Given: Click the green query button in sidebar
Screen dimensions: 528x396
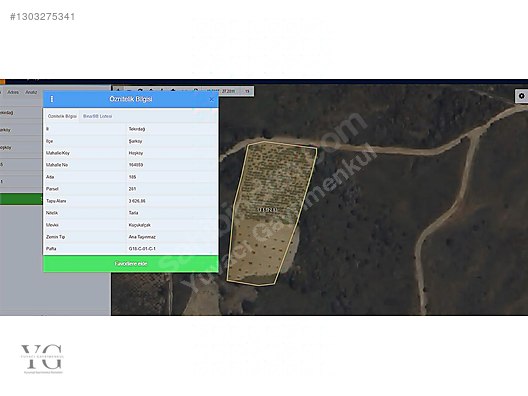Looking at the screenshot, I should coord(21,199).
